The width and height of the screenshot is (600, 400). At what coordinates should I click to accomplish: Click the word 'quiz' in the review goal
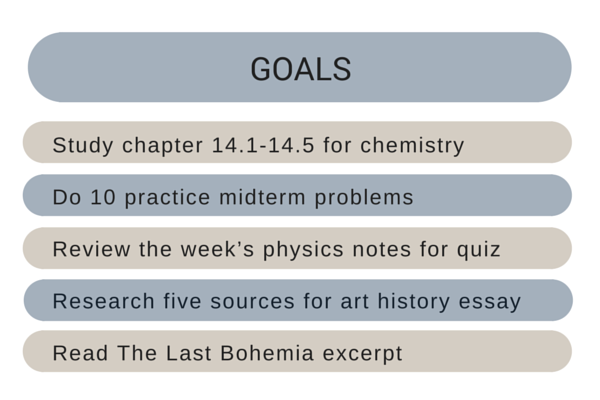pyautogui.click(x=479, y=251)
